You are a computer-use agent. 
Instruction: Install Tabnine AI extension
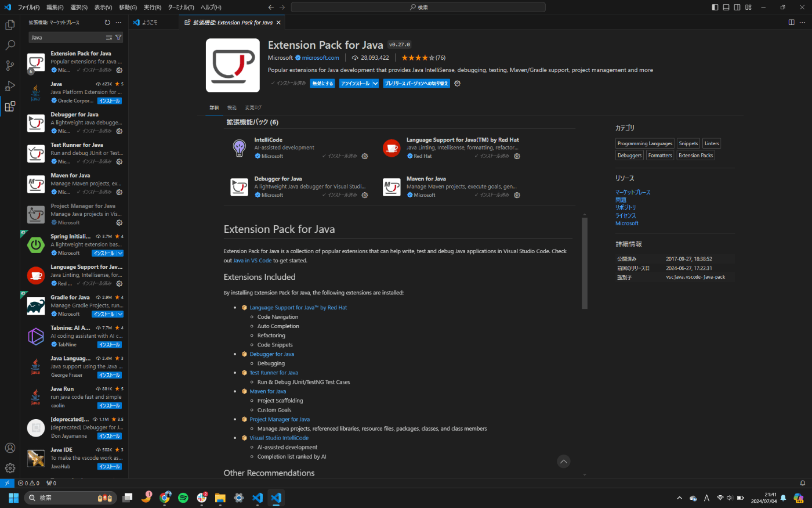[109, 345]
